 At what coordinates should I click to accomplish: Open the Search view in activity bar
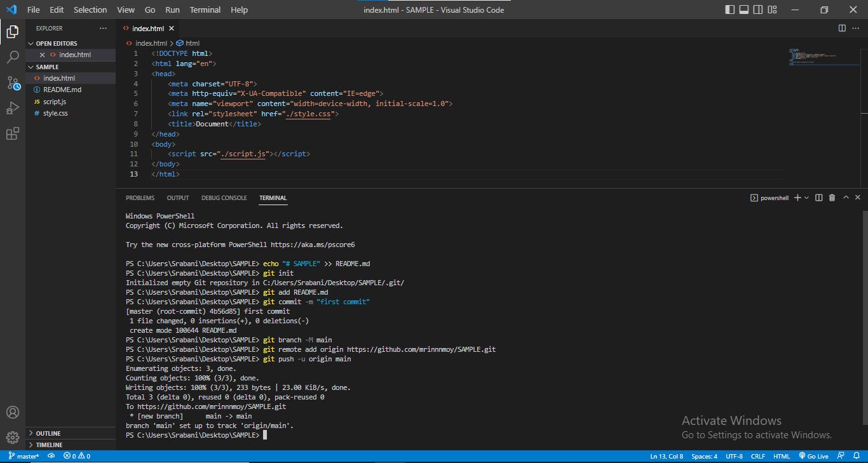pyautogui.click(x=12, y=57)
